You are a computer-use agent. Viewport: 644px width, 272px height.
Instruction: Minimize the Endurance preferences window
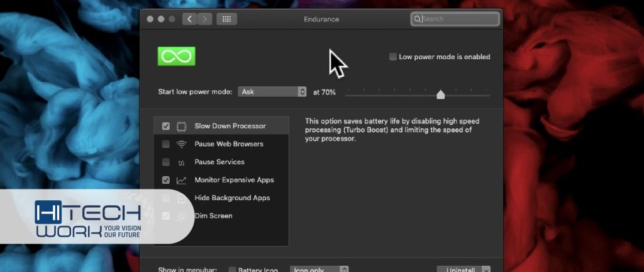161,20
